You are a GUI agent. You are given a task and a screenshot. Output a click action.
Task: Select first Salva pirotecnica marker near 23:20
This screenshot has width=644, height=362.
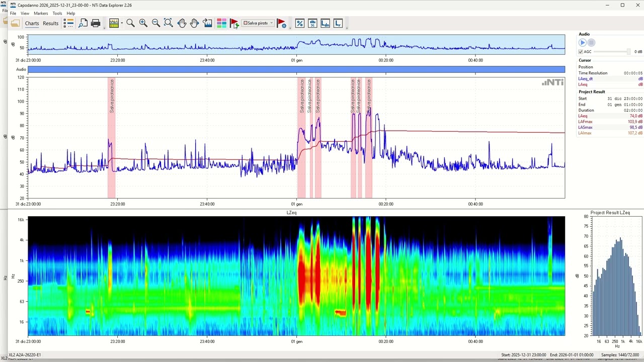111,138
